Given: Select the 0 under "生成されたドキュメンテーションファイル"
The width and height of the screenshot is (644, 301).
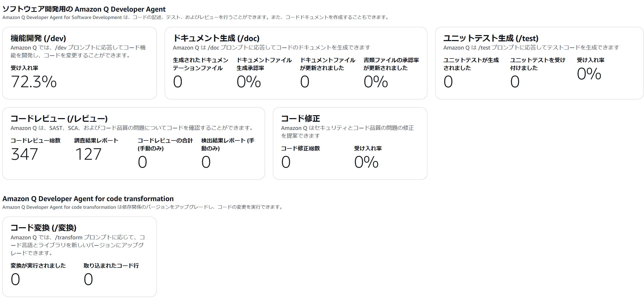Looking at the screenshot, I should (x=178, y=81).
